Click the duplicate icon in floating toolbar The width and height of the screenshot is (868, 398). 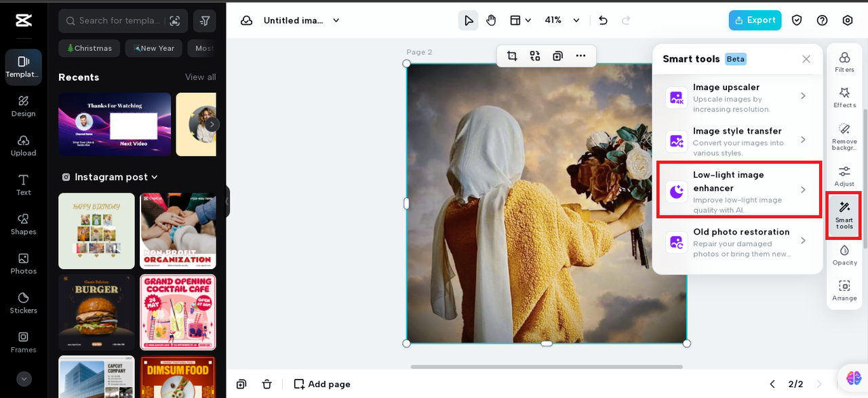(x=557, y=56)
